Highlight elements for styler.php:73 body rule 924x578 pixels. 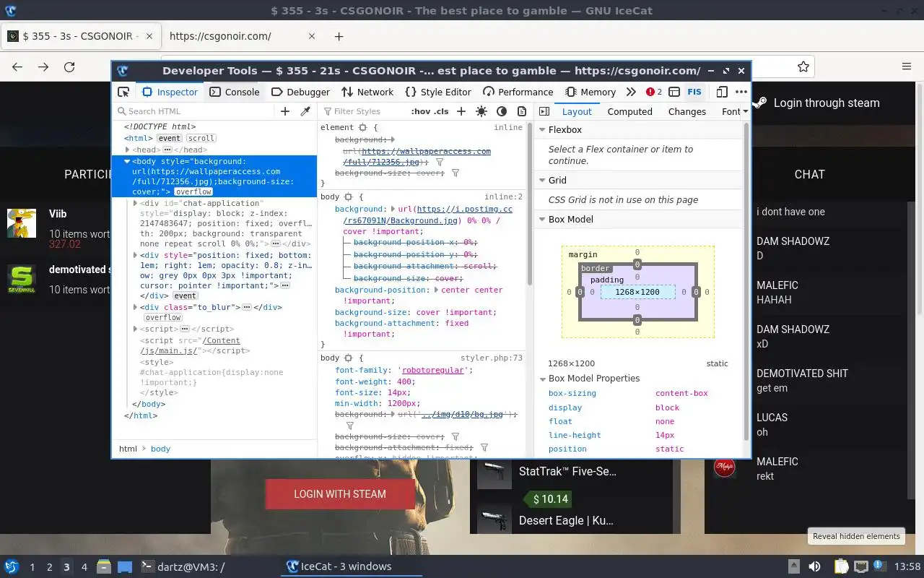pos(348,358)
